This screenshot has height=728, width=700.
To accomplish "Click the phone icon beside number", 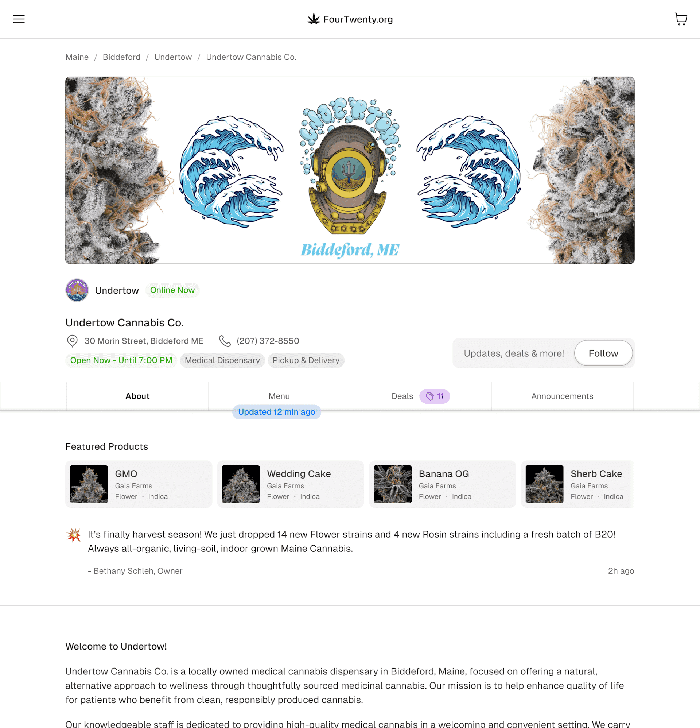I will pos(225,341).
